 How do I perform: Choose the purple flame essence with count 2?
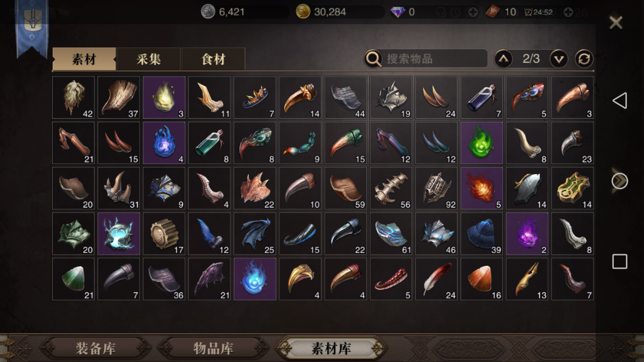pos(527,234)
